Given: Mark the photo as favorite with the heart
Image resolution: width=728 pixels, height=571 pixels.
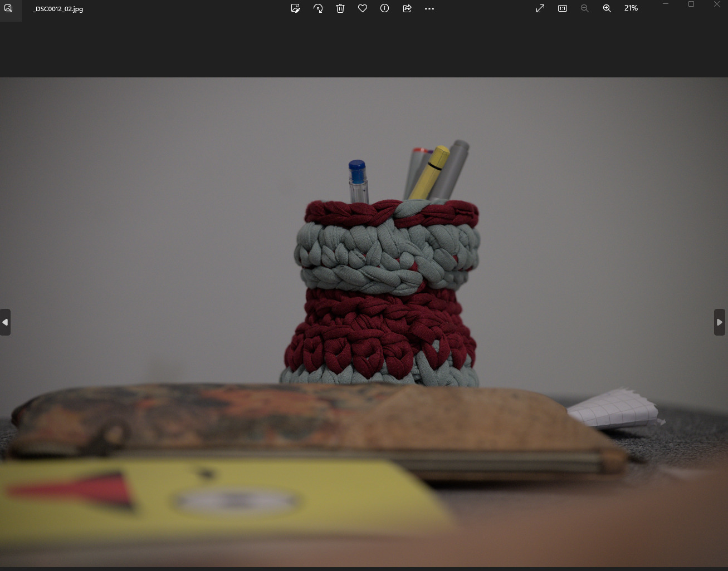Looking at the screenshot, I should (x=363, y=8).
